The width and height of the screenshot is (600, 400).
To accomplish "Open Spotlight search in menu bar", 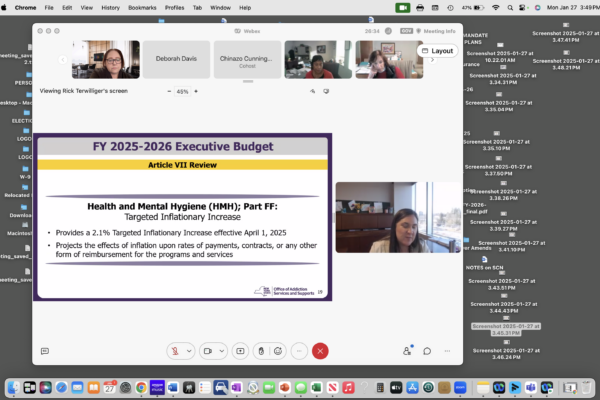I will coord(510,8).
